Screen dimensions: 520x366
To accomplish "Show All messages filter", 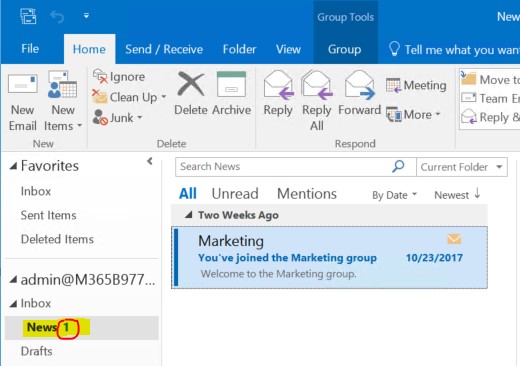I will (x=188, y=194).
